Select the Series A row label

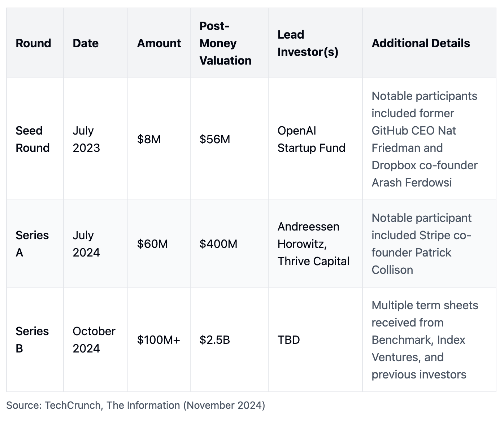(32, 244)
